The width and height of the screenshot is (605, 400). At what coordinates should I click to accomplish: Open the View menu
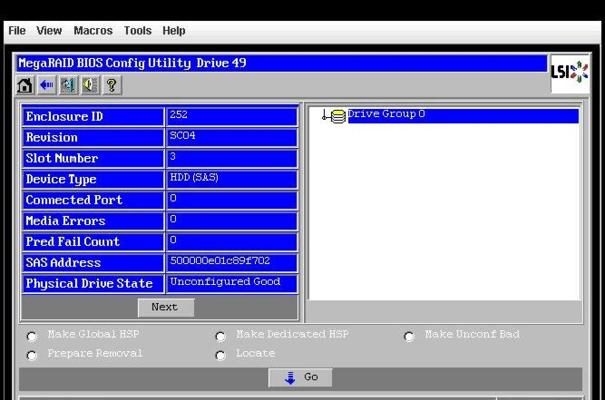49,31
